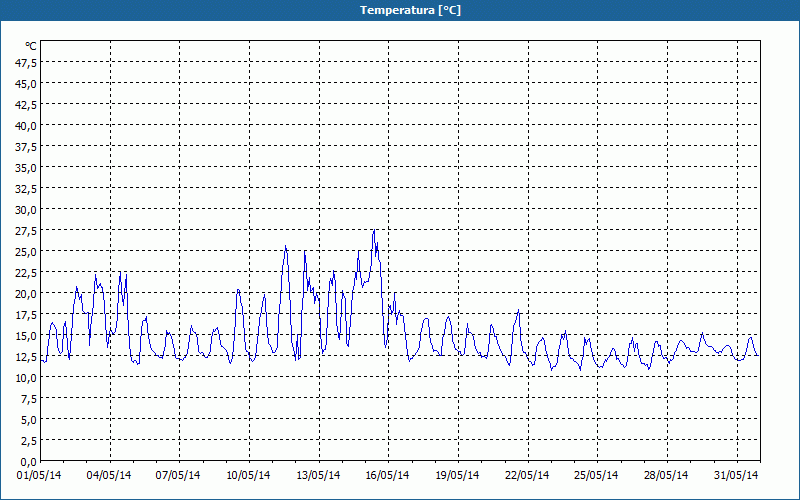Select the 40,0 y-axis label
This screenshot has width=800, height=500.
[x=27, y=126]
